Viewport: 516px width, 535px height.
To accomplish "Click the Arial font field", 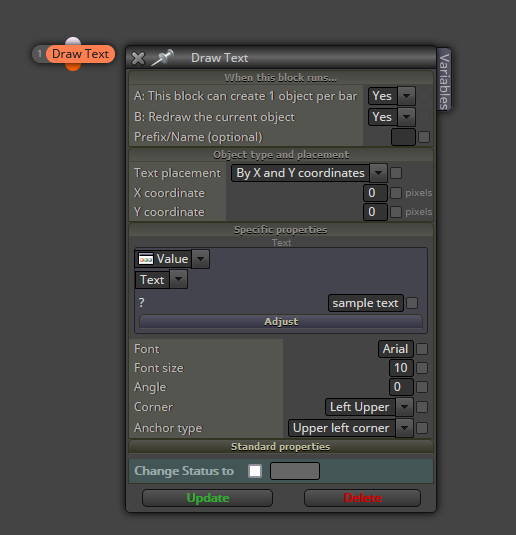I will [396, 349].
